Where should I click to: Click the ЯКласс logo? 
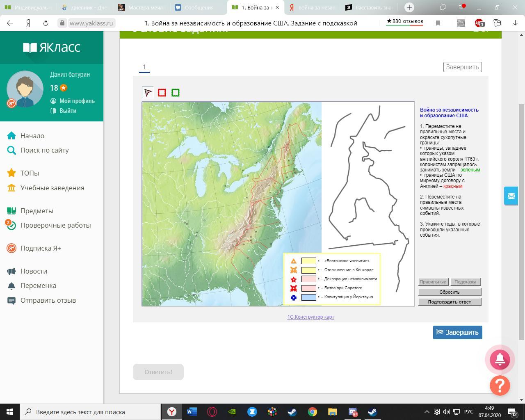coord(52,48)
